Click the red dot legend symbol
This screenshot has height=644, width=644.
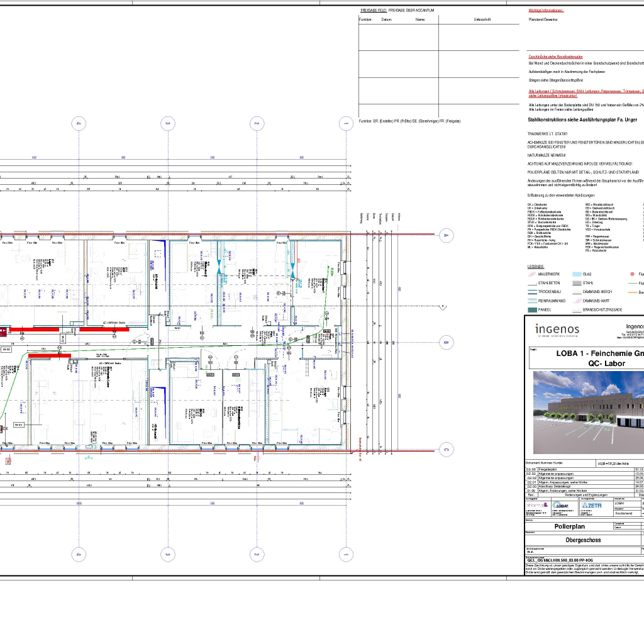(x=632, y=274)
